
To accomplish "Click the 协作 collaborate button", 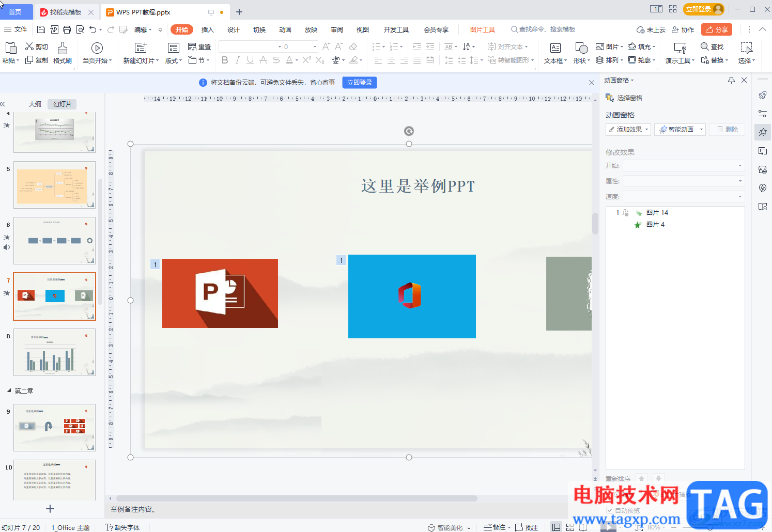I will click(683, 29).
